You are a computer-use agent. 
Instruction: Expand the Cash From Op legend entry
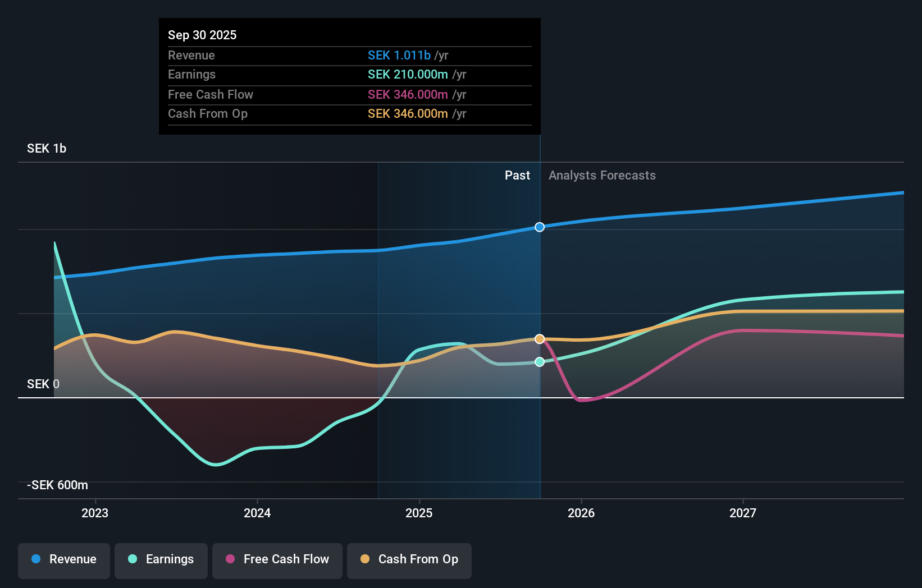pyautogui.click(x=409, y=559)
